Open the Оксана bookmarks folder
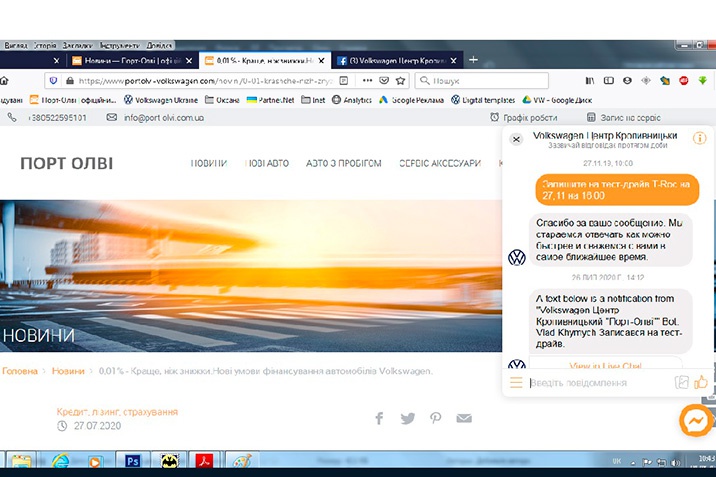This screenshot has width=716, height=477. pyautogui.click(x=222, y=100)
